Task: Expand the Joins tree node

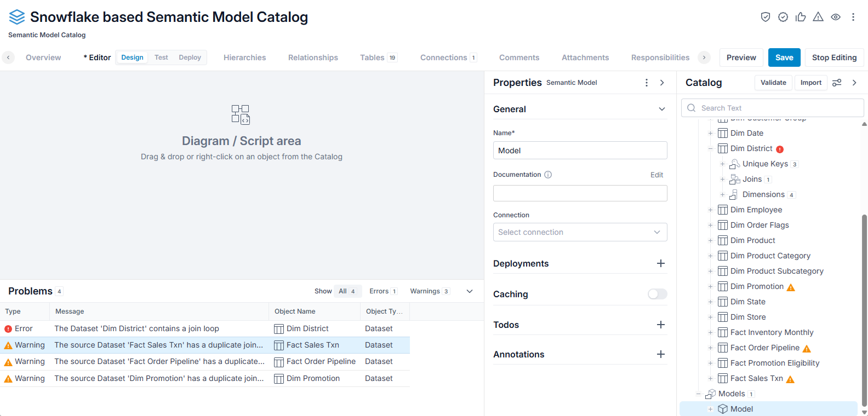Action: [722, 179]
